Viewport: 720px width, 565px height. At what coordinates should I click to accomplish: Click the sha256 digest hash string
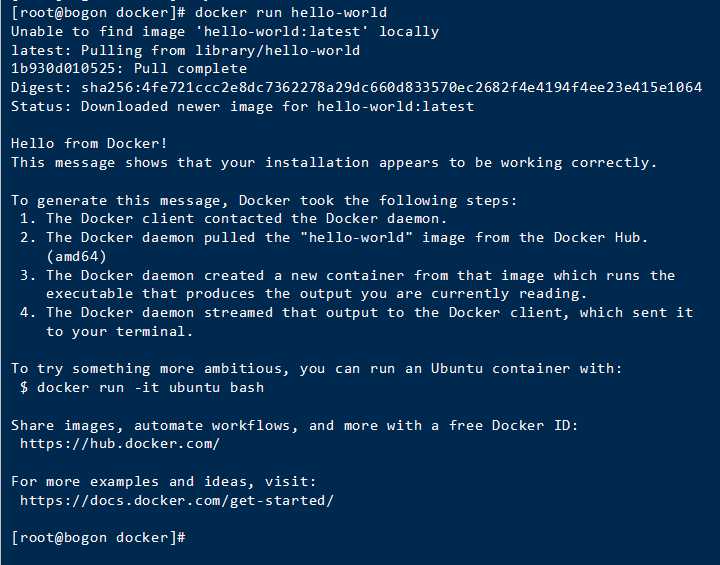pyautogui.click(x=392, y=87)
